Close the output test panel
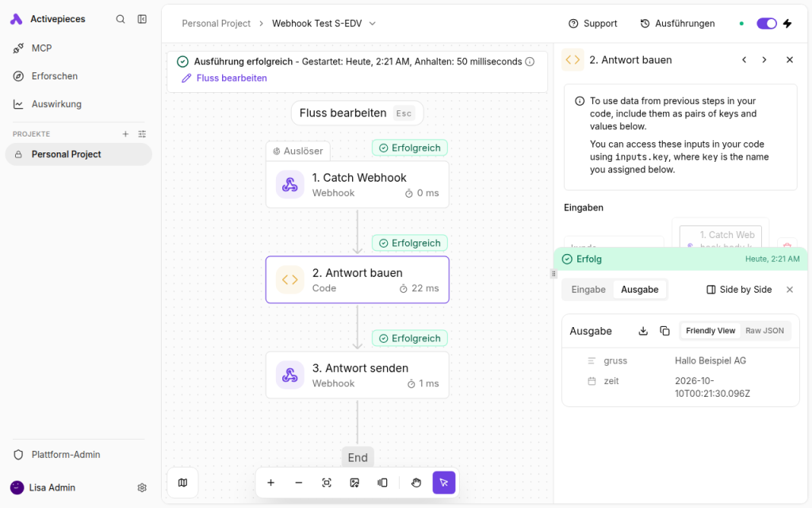 pos(790,290)
